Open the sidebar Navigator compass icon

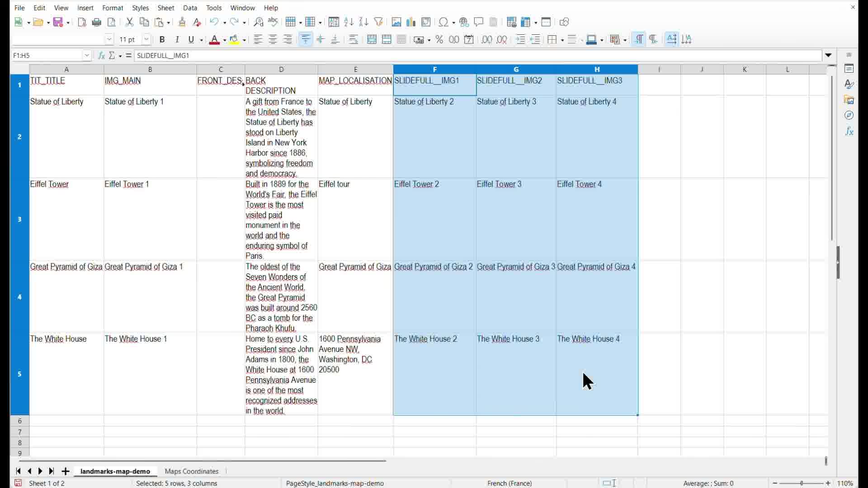(849, 116)
